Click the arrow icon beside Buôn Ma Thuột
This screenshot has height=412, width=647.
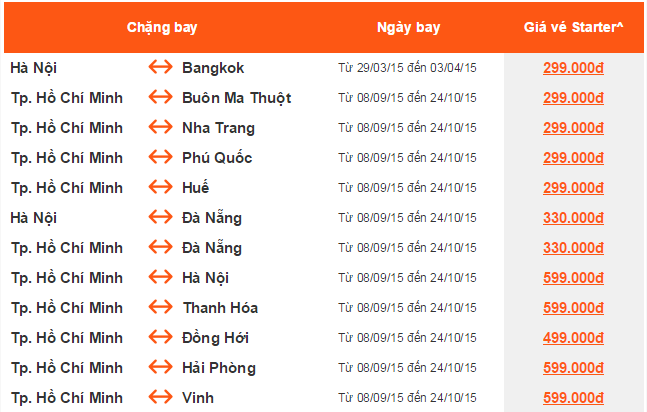(160, 98)
